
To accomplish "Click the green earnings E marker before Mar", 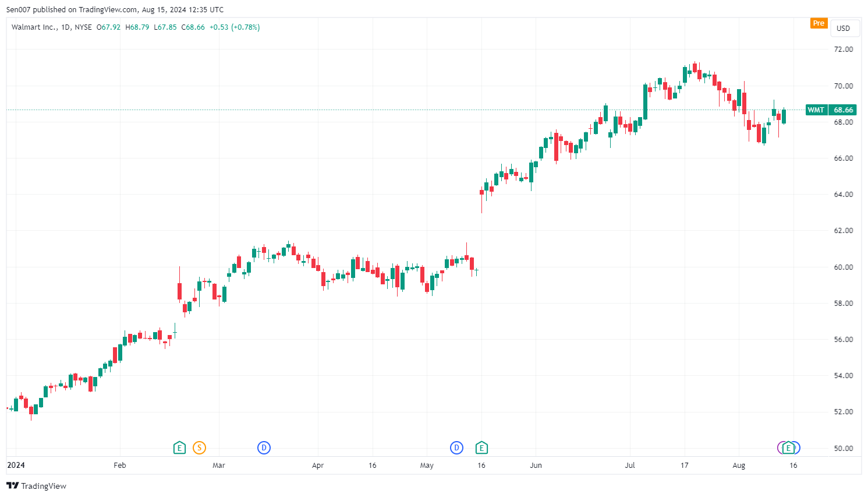I will point(179,447).
